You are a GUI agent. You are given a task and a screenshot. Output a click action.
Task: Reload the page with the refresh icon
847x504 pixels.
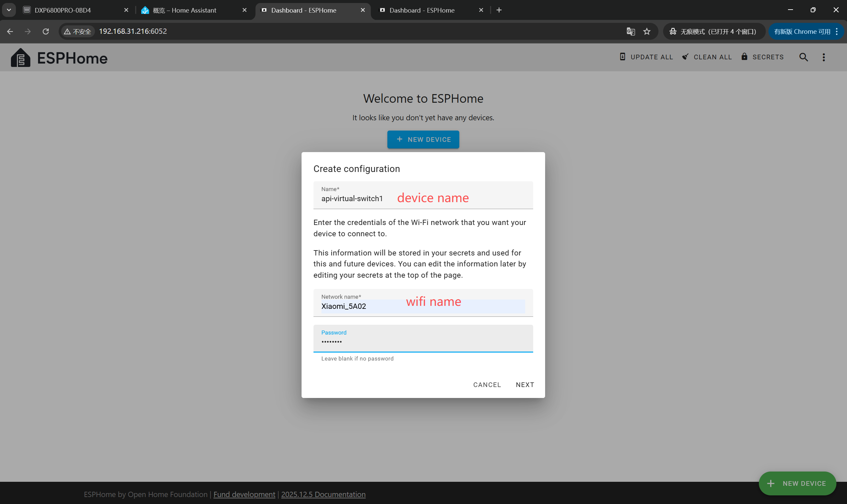click(45, 31)
